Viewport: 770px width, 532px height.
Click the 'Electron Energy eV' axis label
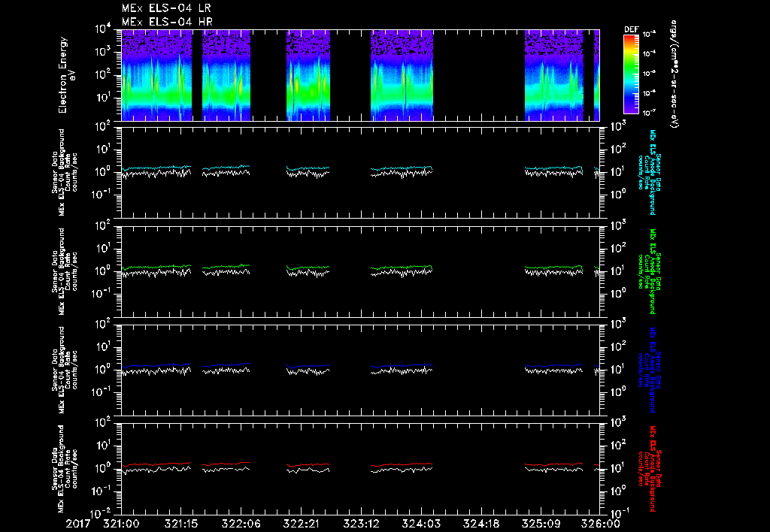point(66,75)
